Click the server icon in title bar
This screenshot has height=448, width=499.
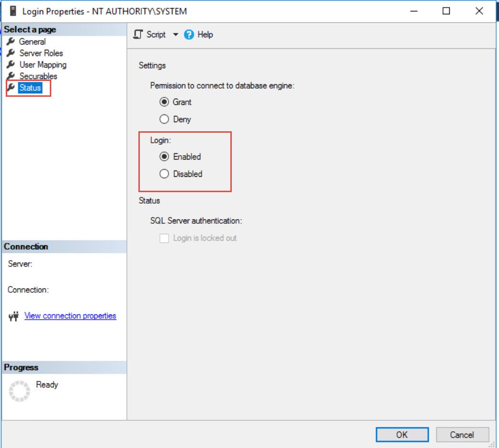click(x=13, y=11)
